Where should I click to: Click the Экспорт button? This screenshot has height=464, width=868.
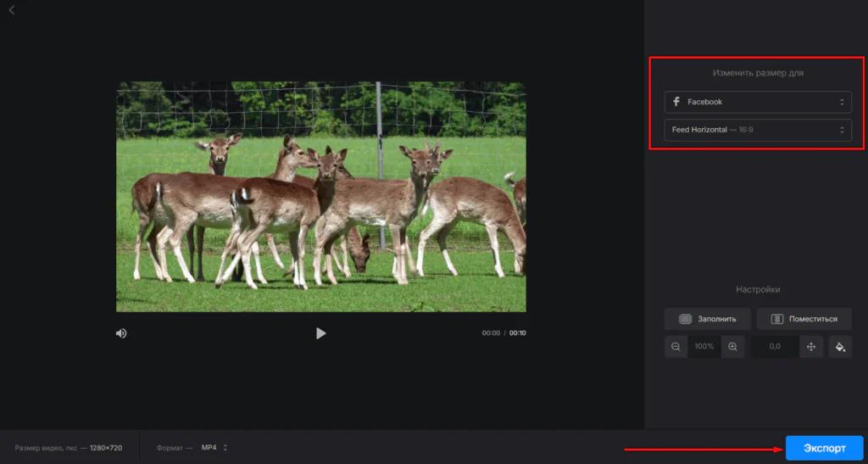click(824, 448)
